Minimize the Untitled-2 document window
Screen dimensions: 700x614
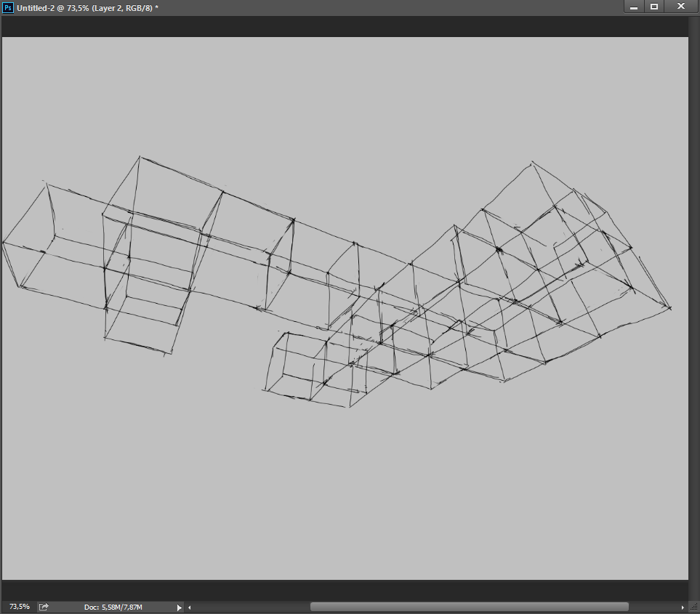[x=634, y=7]
